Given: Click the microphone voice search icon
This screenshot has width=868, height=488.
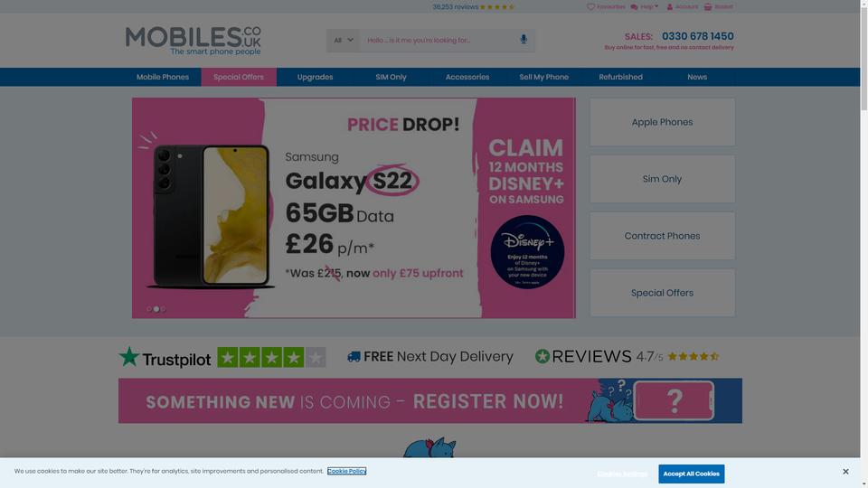Looking at the screenshot, I should [524, 39].
